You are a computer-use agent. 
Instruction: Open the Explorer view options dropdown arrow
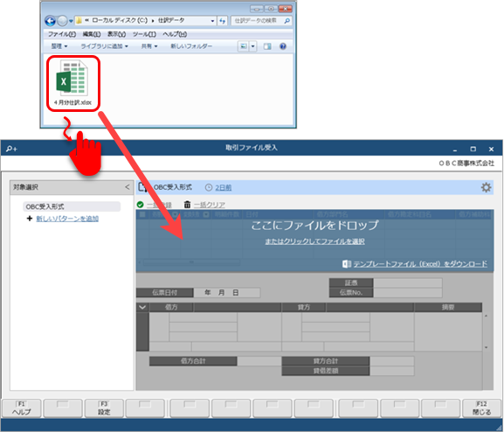(252, 46)
